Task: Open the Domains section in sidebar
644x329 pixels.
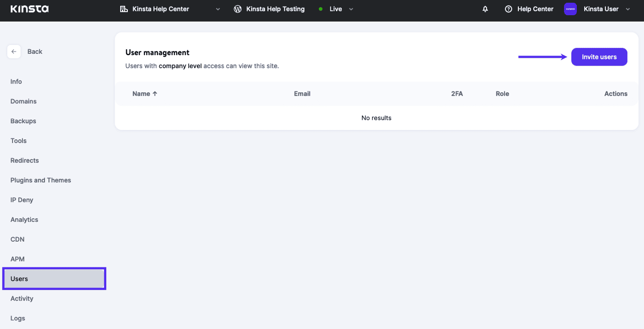Action: (x=23, y=101)
